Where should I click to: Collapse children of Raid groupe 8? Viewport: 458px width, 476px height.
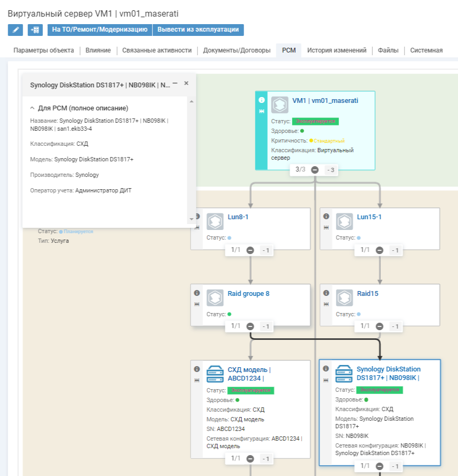coord(250,326)
